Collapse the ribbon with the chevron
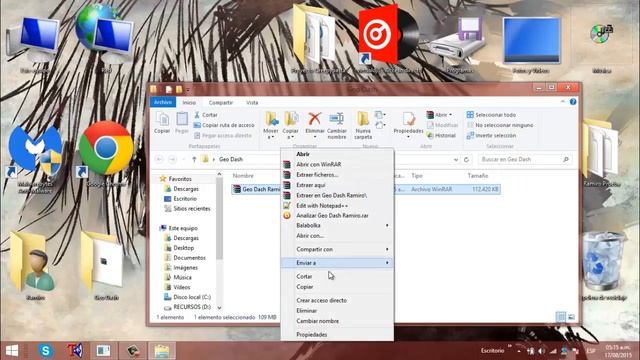The width and height of the screenshot is (640, 360). click(562, 102)
